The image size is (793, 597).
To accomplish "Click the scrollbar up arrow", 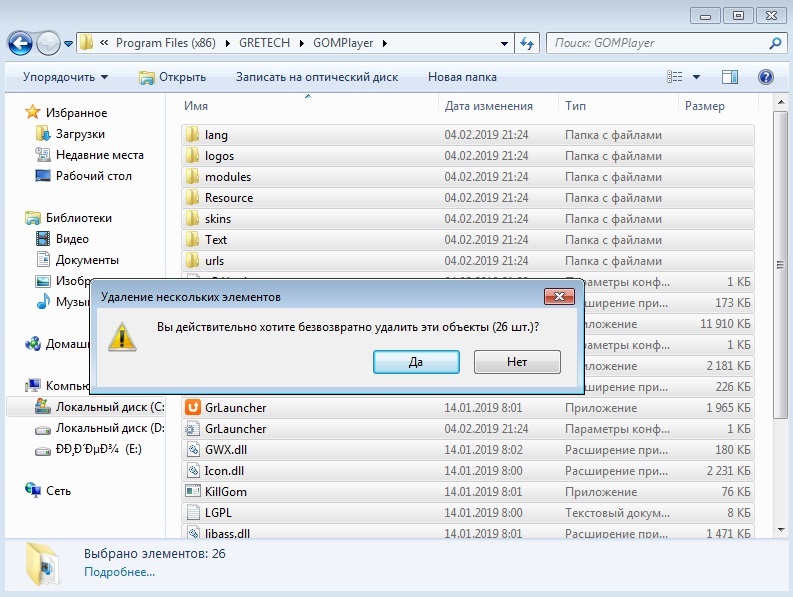I will pyautogui.click(x=780, y=103).
